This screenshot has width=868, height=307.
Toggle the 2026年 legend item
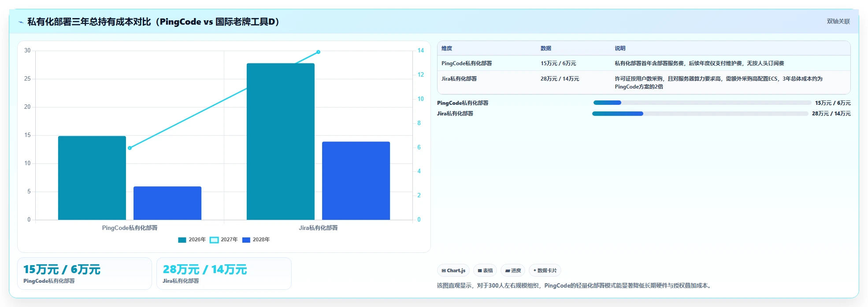click(x=192, y=240)
